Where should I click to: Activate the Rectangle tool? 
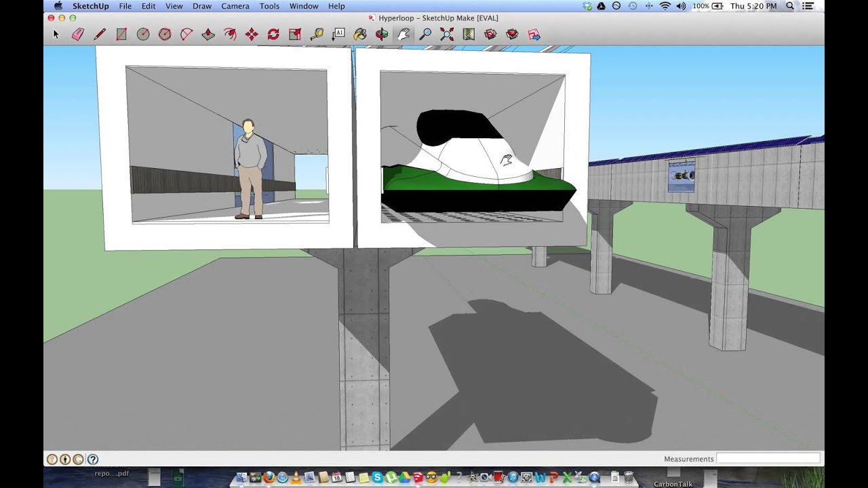coord(121,34)
